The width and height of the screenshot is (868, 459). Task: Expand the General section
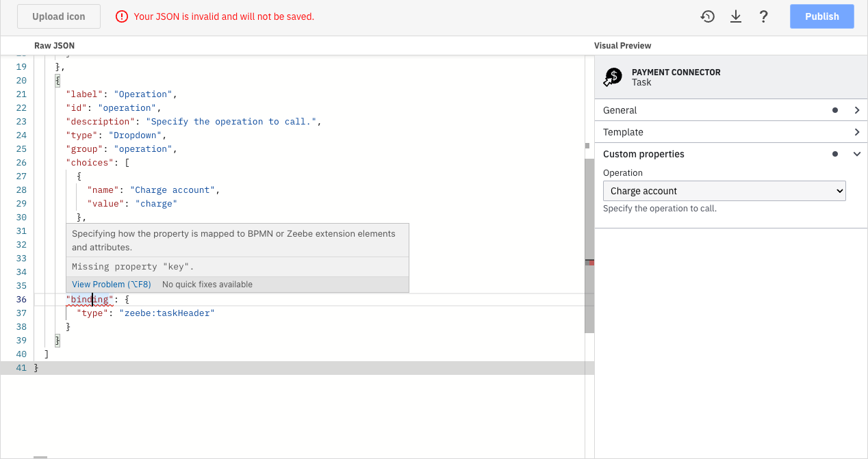pos(857,109)
